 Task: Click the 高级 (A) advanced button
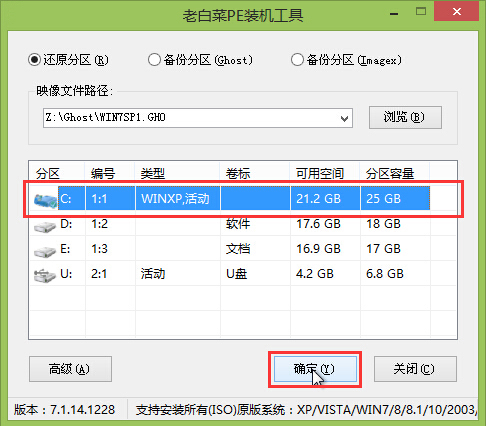click(70, 369)
